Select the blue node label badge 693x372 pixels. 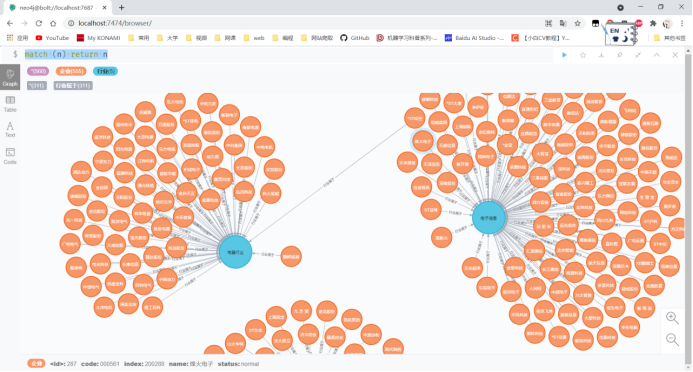tap(105, 71)
